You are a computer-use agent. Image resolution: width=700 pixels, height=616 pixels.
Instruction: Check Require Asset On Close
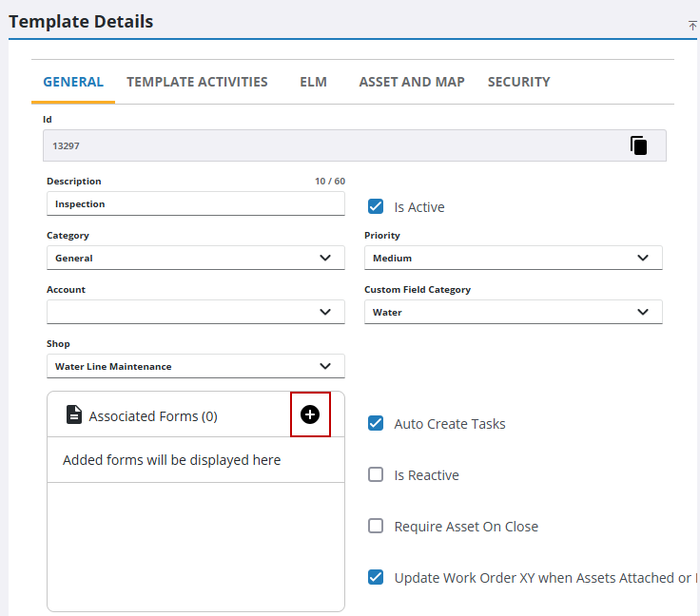376,526
